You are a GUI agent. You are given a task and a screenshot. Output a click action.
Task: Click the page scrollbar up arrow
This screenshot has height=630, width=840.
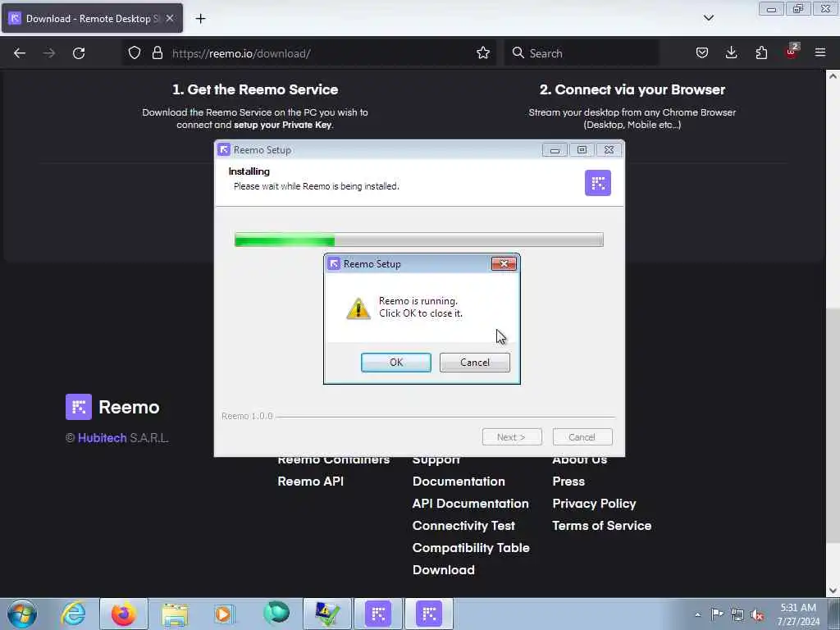(x=833, y=76)
